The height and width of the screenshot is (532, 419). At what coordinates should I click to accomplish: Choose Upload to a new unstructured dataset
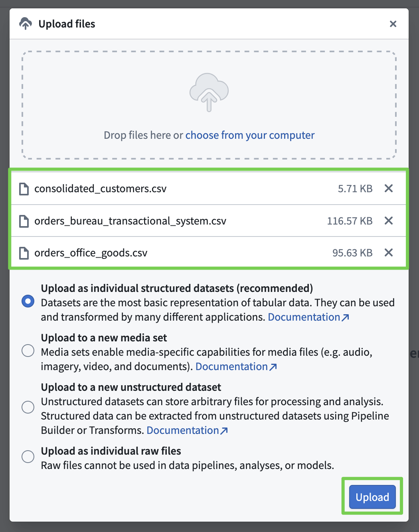coord(28,407)
